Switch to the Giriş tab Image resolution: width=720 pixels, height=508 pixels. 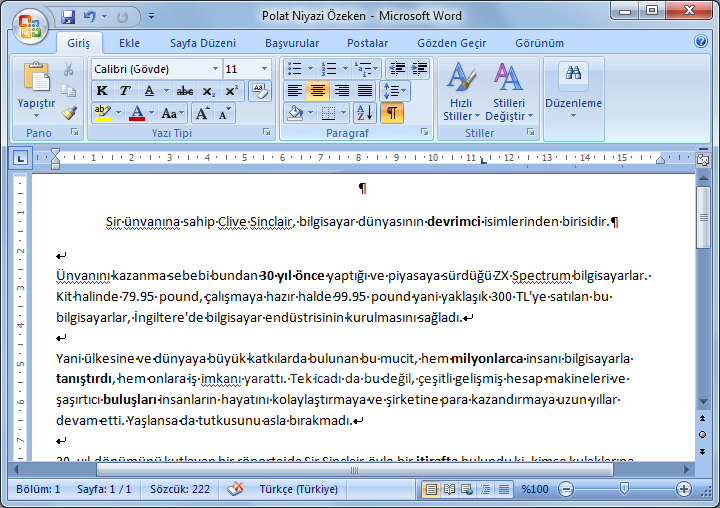click(x=79, y=43)
